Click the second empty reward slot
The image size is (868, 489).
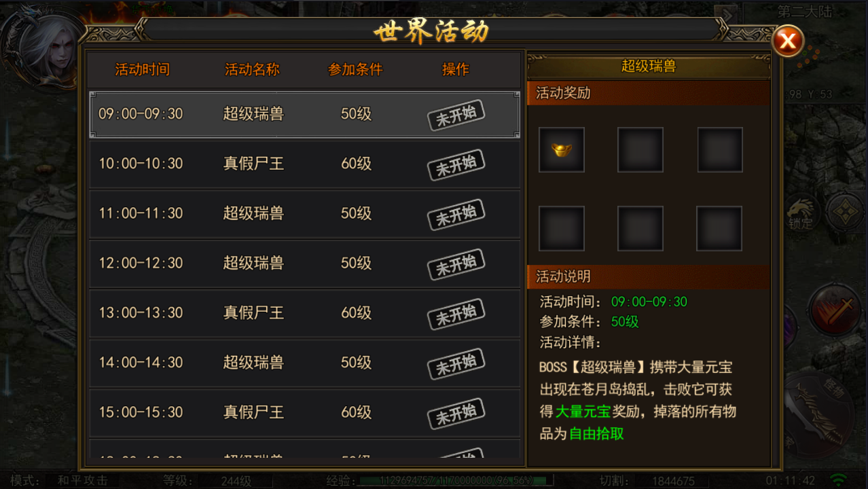(x=640, y=149)
